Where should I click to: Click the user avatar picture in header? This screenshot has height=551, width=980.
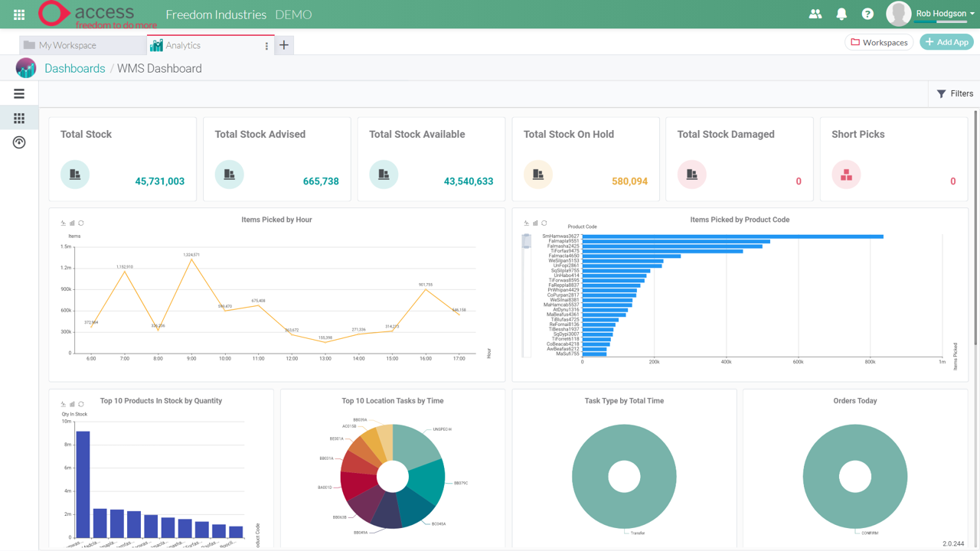click(898, 14)
